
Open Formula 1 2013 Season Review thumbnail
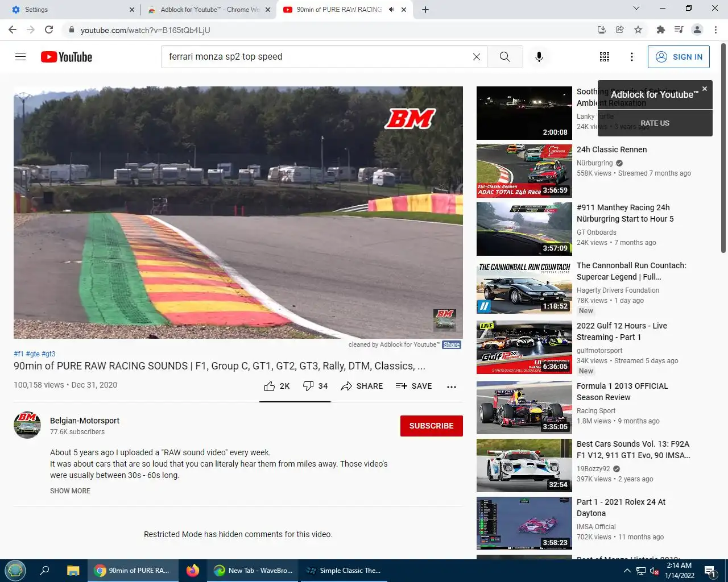click(x=524, y=408)
